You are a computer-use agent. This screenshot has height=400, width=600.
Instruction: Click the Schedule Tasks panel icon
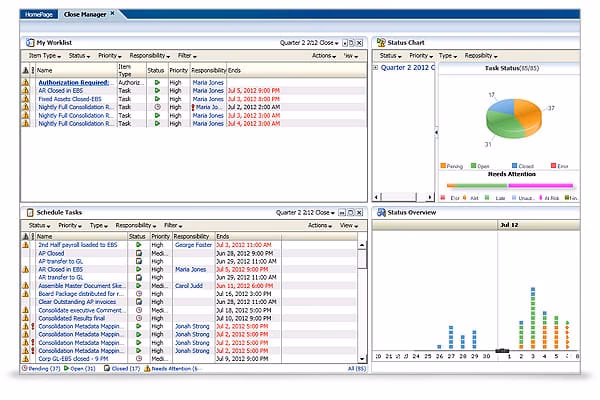[28, 213]
